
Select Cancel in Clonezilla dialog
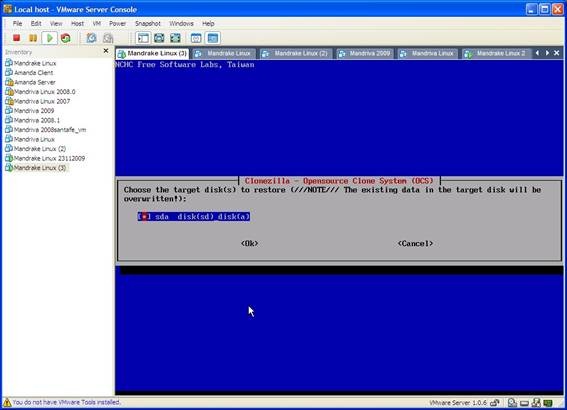415,244
